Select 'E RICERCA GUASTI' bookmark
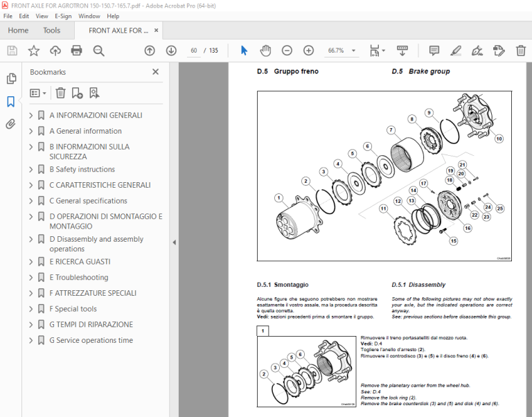This screenshot has width=532, height=417. point(80,262)
